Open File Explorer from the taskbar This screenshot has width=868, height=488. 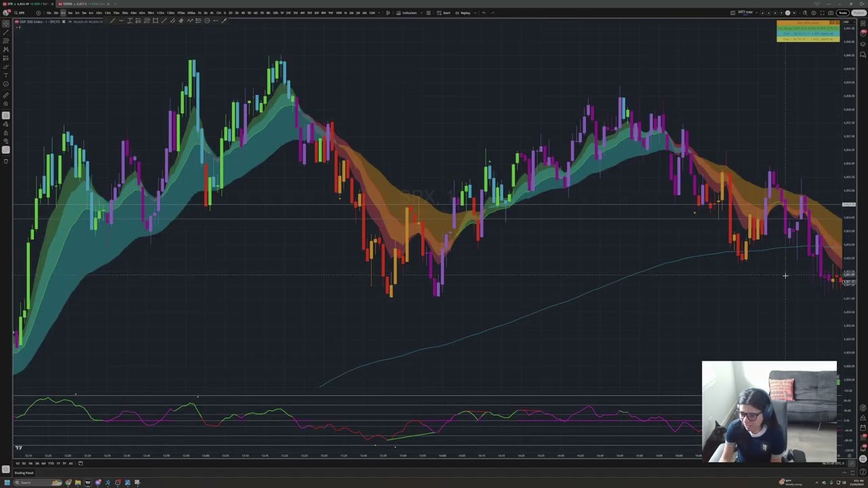click(78, 483)
